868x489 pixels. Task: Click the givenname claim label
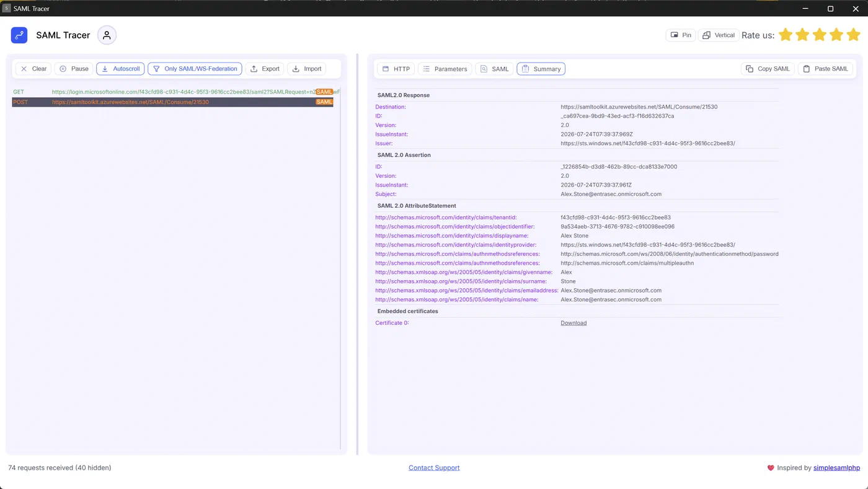coord(464,272)
